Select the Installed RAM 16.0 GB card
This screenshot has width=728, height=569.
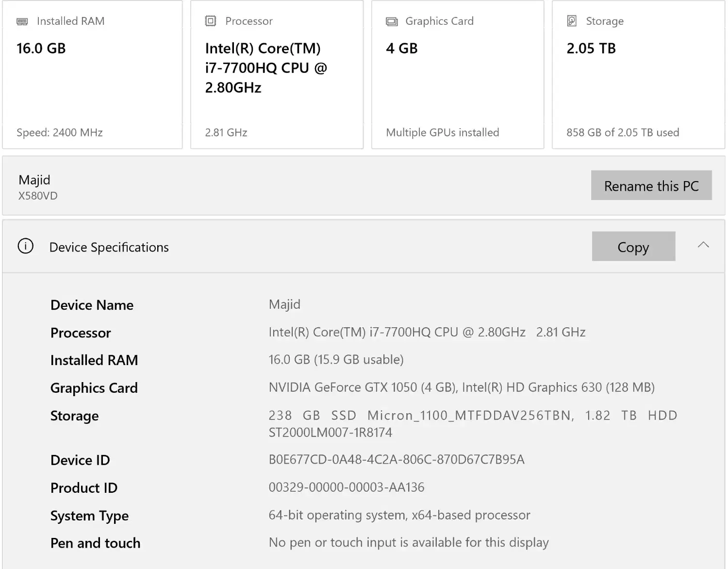click(x=92, y=75)
